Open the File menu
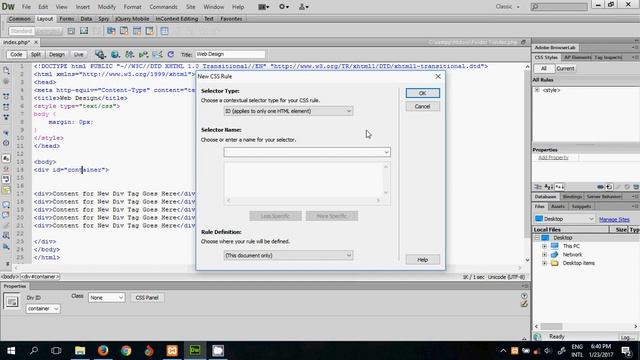The image size is (640, 360). [x=26, y=7]
